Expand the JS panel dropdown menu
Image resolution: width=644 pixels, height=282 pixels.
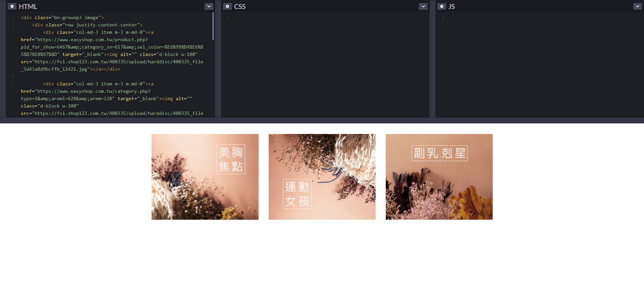[637, 6]
